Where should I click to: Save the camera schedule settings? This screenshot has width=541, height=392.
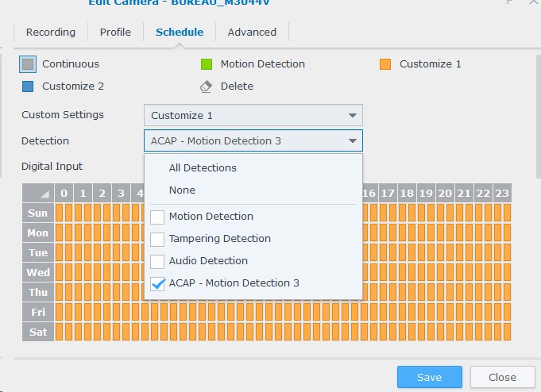point(429,377)
